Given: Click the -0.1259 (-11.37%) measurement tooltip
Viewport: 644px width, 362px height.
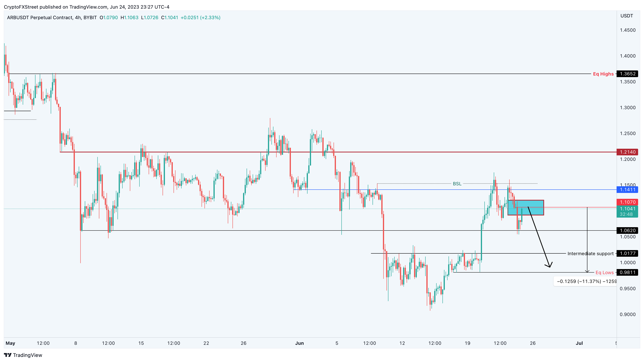Looking at the screenshot, I should 585,281.
